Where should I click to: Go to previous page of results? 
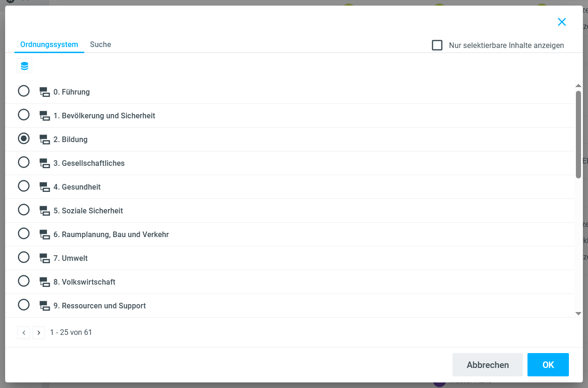pyautogui.click(x=24, y=333)
